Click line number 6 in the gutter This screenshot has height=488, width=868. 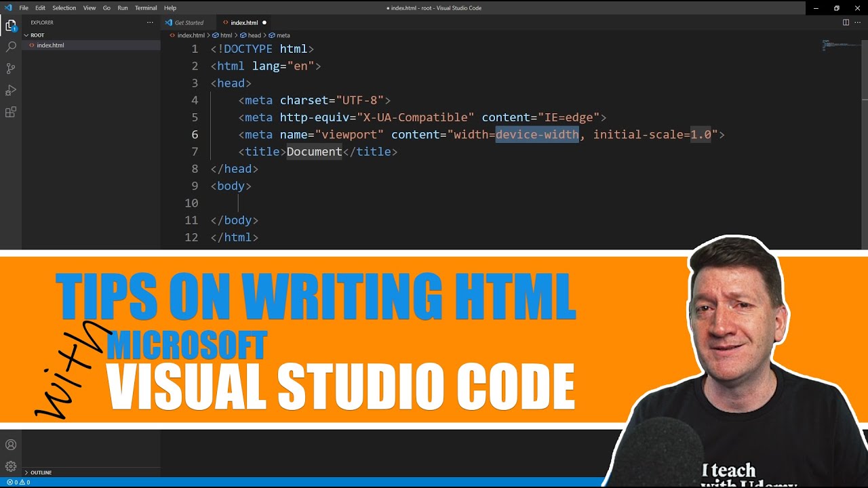coord(195,134)
